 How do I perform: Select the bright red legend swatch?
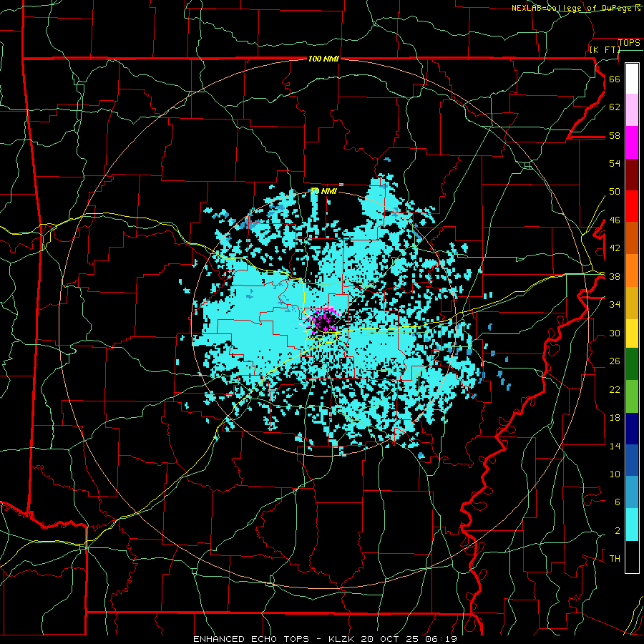pos(632,207)
